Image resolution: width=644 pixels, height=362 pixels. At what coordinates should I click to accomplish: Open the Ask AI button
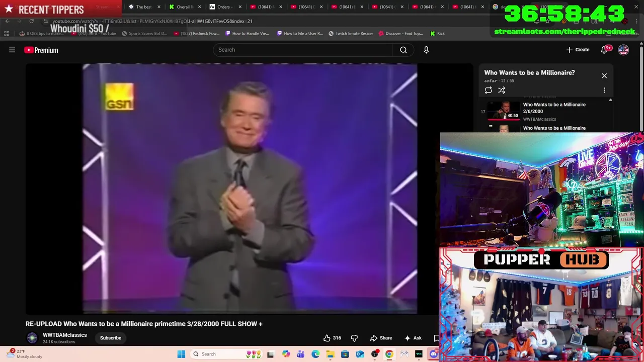[x=413, y=338]
